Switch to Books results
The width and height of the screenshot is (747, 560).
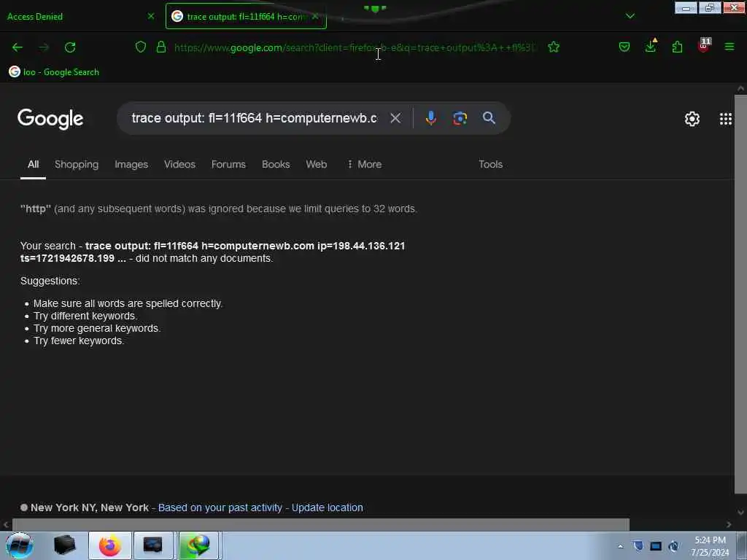click(x=276, y=164)
